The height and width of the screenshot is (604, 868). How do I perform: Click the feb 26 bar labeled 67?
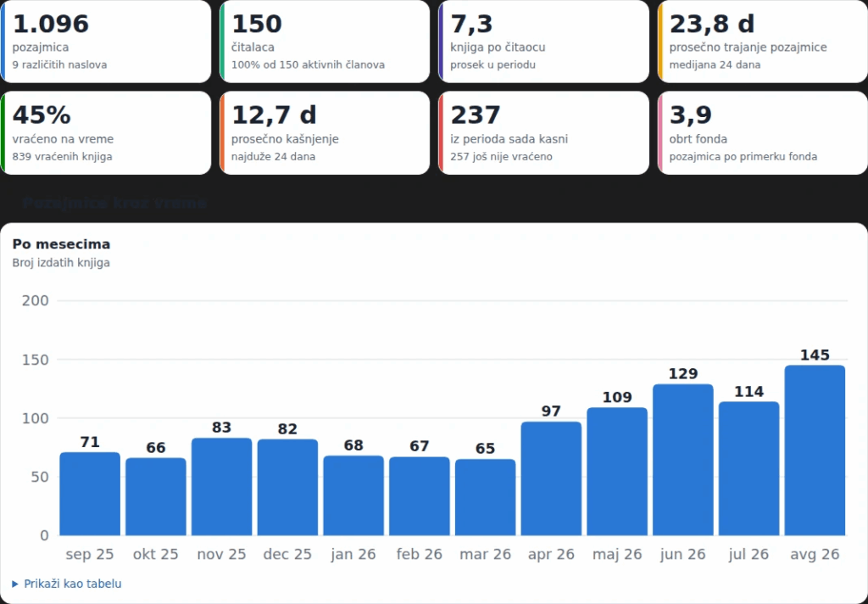pos(419,496)
